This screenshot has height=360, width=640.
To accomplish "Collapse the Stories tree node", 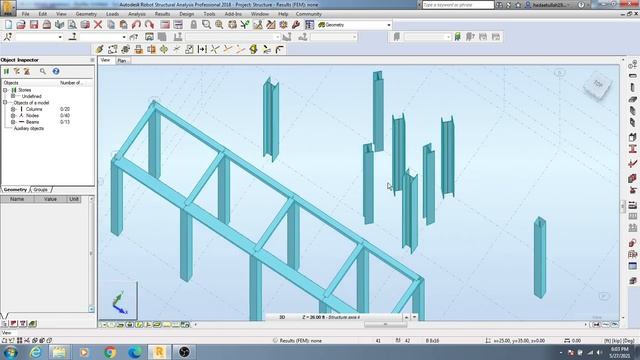I will tap(5, 90).
